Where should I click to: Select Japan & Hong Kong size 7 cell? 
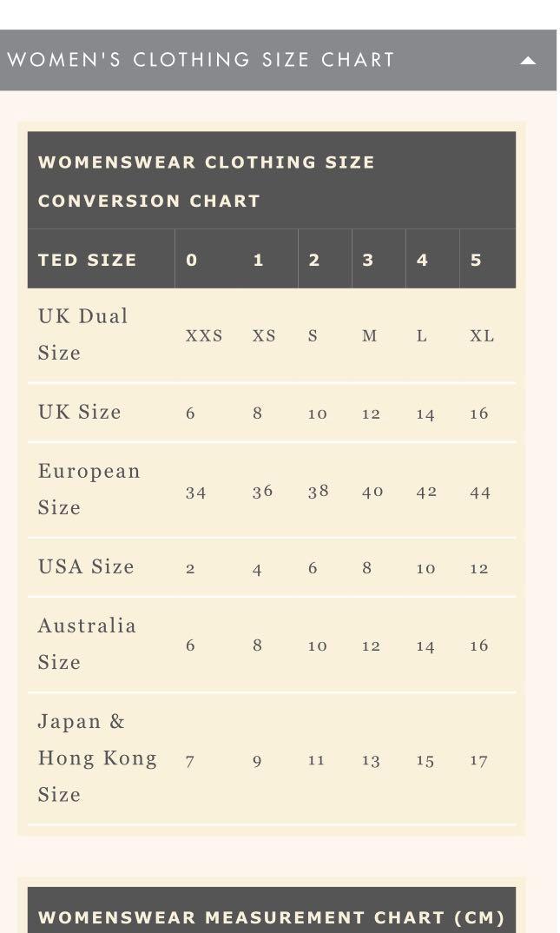(x=190, y=761)
